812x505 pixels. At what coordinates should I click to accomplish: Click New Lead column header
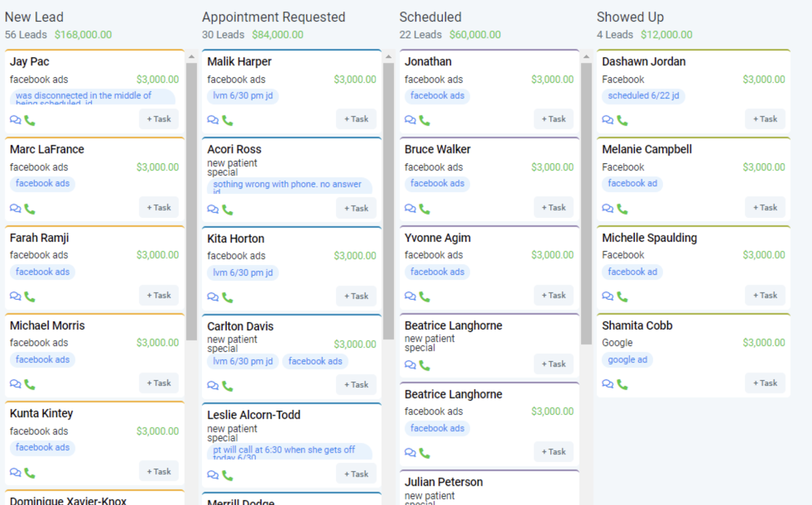[34, 17]
